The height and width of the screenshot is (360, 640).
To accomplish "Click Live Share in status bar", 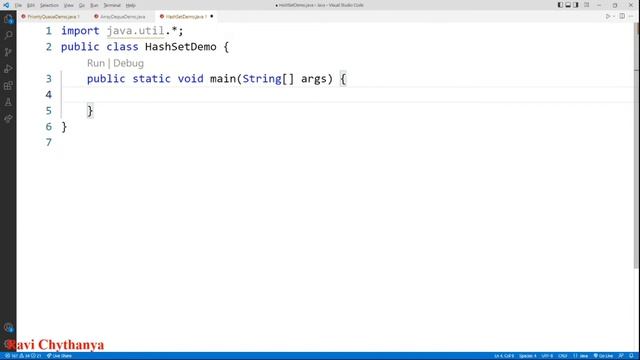I will pos(59,356).
